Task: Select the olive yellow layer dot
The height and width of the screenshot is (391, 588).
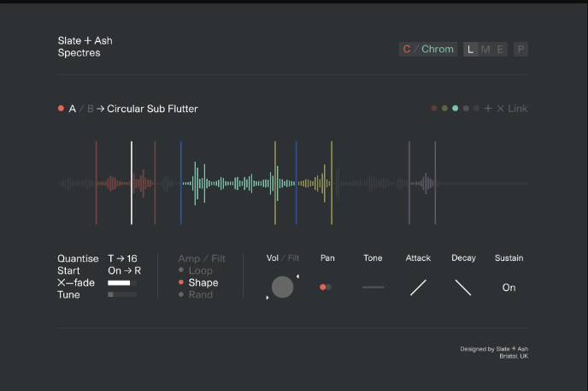Action: click(x=444, y=109)
